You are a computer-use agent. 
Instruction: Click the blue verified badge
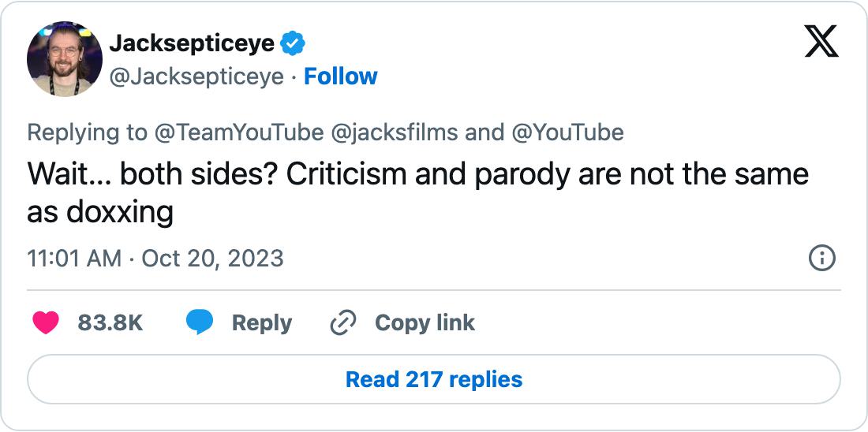click(x=293, y=43)
